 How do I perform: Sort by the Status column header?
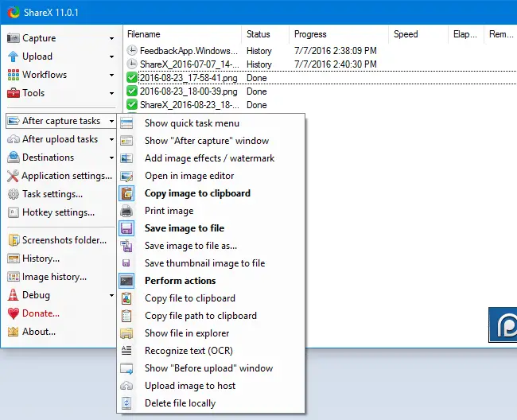point(266,34)
